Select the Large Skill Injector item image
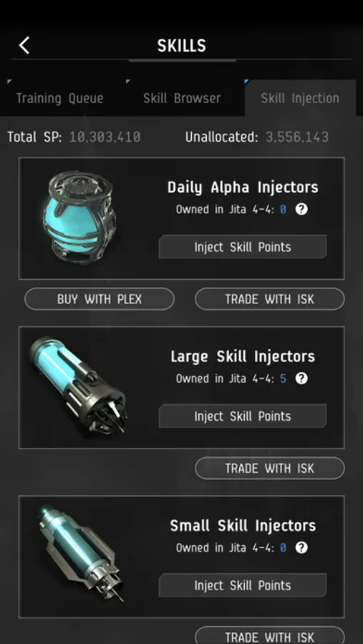 pyautogui.click(x=79, y=386)
